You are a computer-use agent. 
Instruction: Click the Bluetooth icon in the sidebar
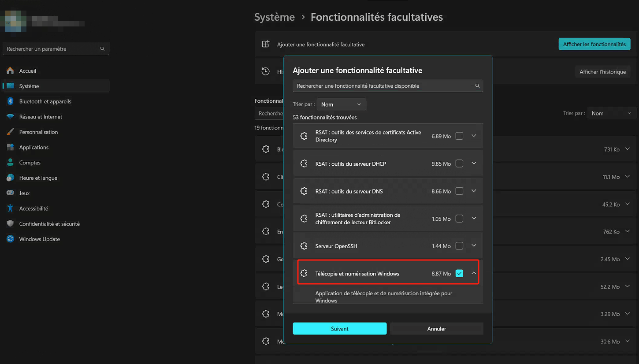pos(10,101)
